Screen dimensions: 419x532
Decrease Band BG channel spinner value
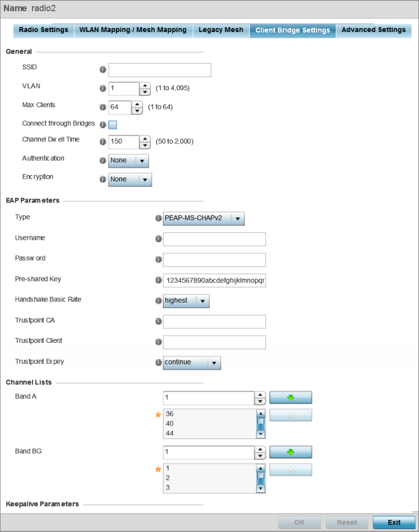click(x=260, y=456)
